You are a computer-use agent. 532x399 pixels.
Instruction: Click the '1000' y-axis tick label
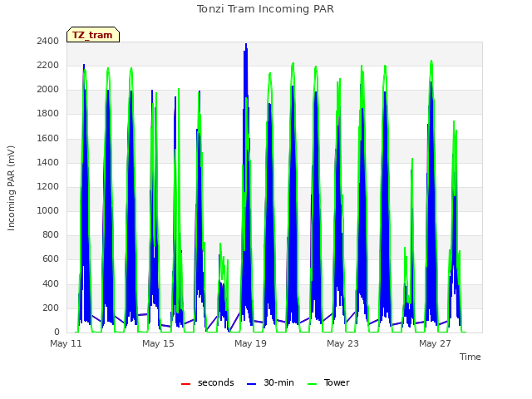pyautogui.click(x=48, y=210)
